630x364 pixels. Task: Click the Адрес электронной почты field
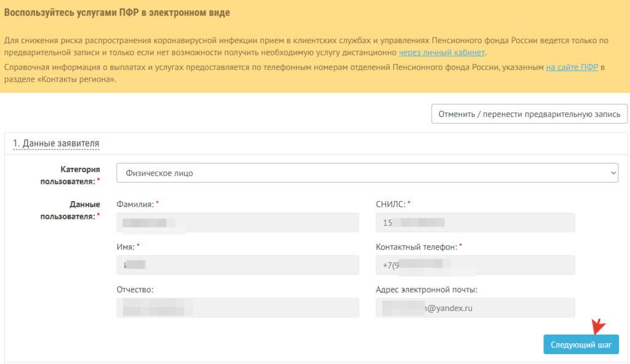(x=474, y=307)
